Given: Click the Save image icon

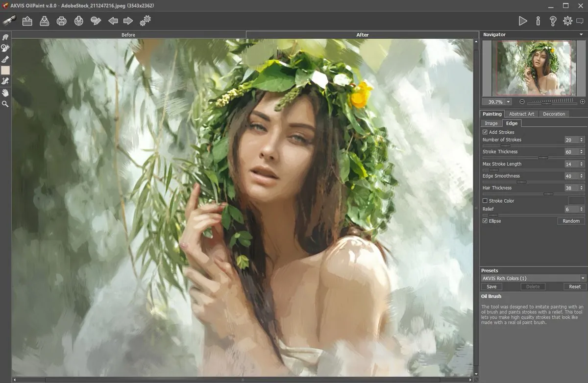Looking at the screenshot, I should (x=44, y=21).
